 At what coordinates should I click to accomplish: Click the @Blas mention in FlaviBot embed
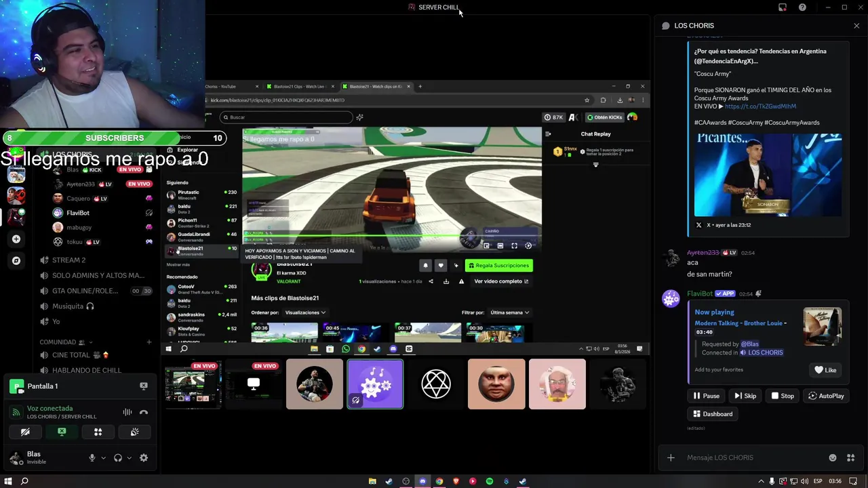749,344
